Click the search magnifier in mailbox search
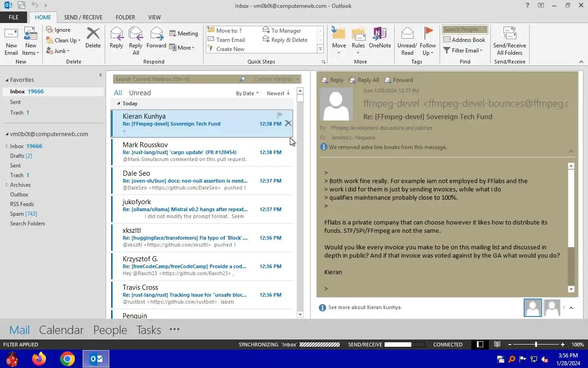 pyautogui.click(x=243, y=79)
